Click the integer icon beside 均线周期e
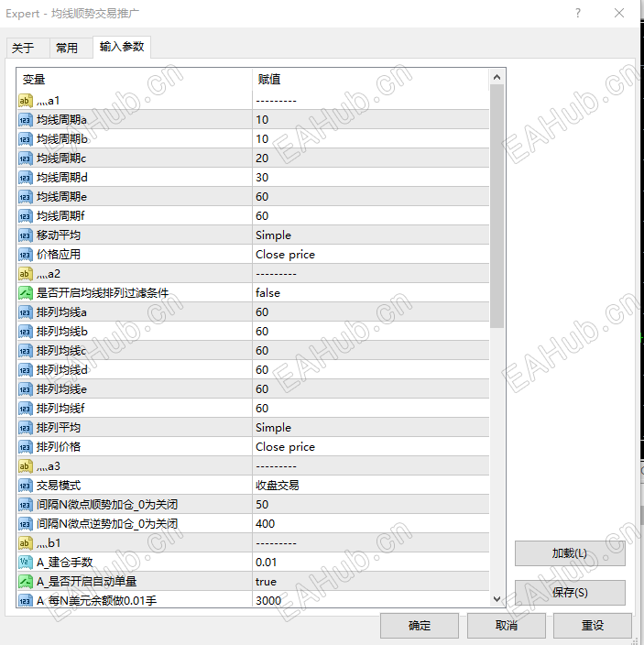Viewport: 644px width, 645px height. [25, 197]
